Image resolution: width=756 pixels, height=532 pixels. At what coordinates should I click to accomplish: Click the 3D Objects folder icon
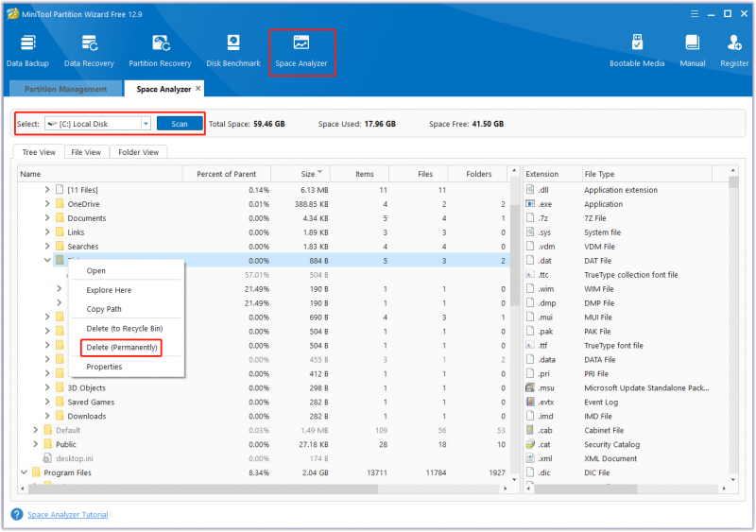click(60, 387)
